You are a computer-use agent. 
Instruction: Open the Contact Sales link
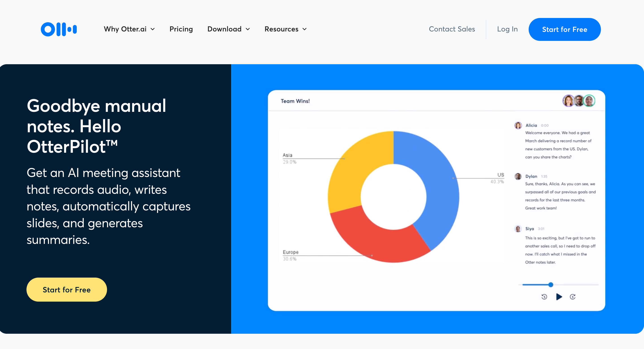(x=452, y=29)
